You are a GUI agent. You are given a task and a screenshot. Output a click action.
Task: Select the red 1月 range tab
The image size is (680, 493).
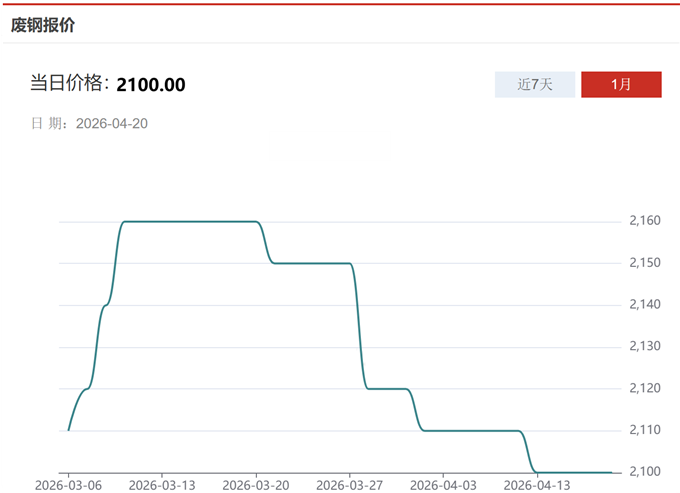[x=621, y=85]
